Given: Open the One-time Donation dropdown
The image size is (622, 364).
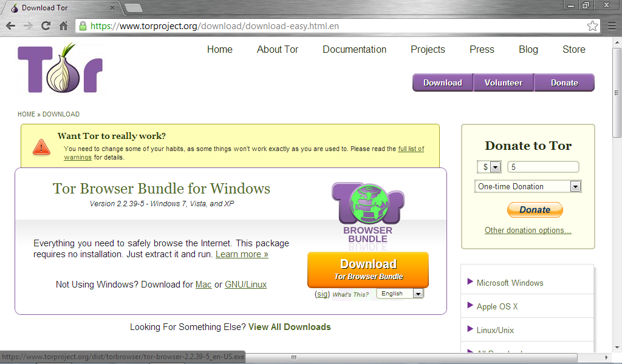Looking at the screenshot, I should [x=527, y=186].
